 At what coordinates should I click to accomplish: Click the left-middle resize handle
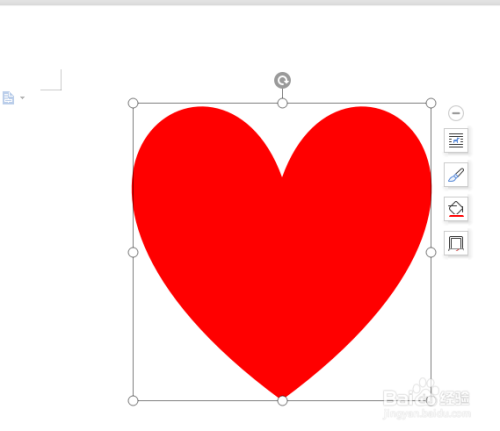pos(133,252)
